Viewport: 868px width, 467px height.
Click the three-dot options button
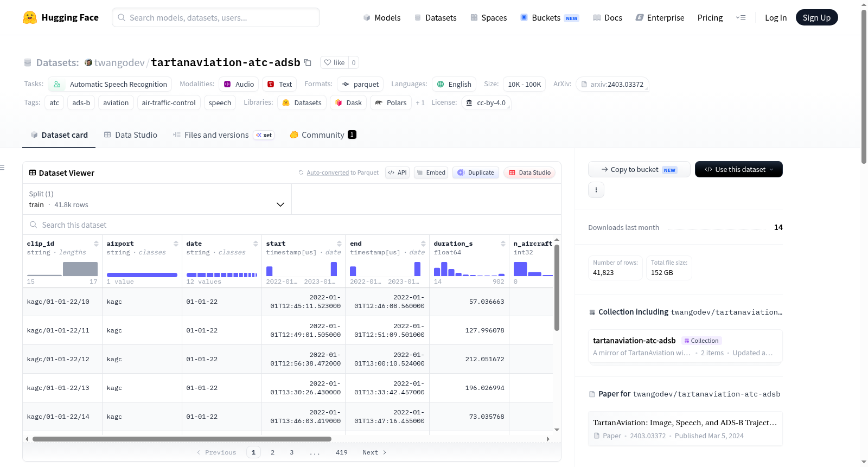pos(596,190)
